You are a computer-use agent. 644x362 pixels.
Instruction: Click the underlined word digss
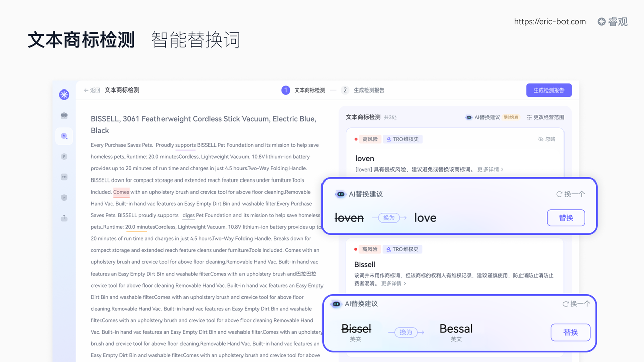(188, 215)
